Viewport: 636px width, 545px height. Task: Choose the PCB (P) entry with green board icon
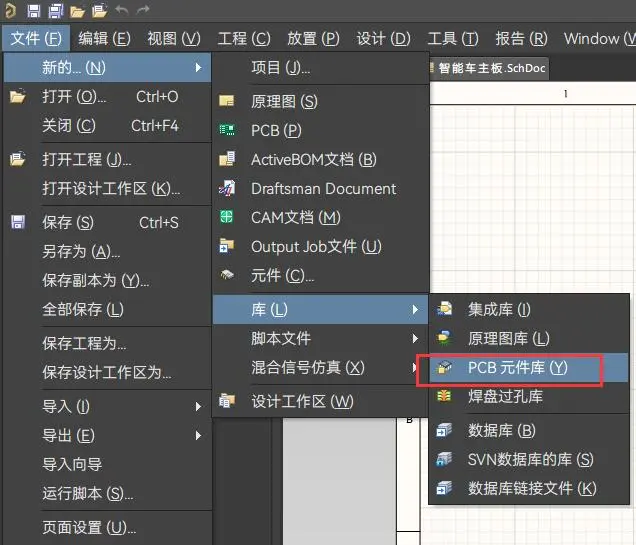pyautogui.click(x=263, y=130)
